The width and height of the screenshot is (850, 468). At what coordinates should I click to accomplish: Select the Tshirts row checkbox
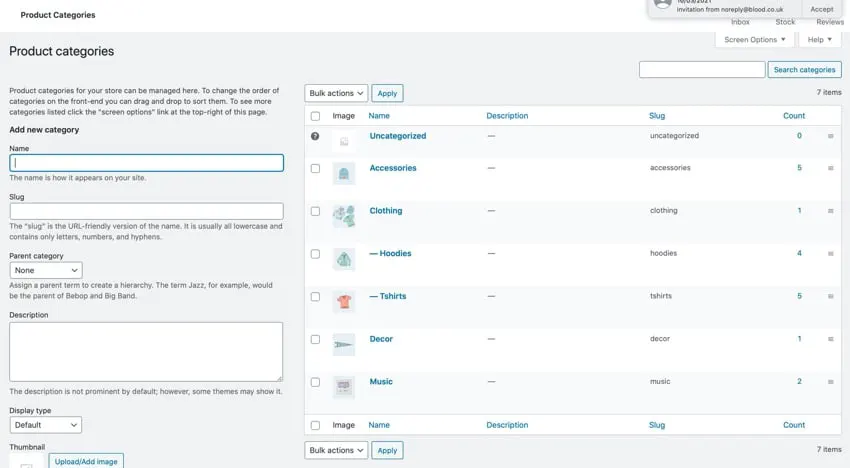(315, 297)
